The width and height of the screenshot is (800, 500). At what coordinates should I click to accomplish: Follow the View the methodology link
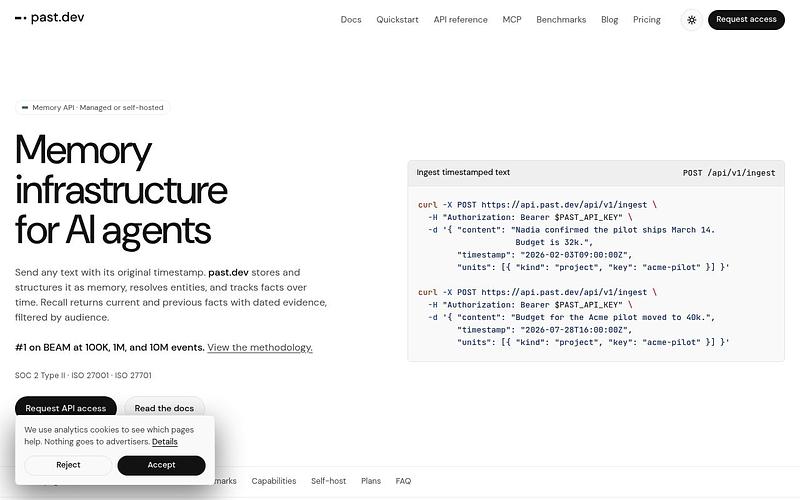point(260,347)
